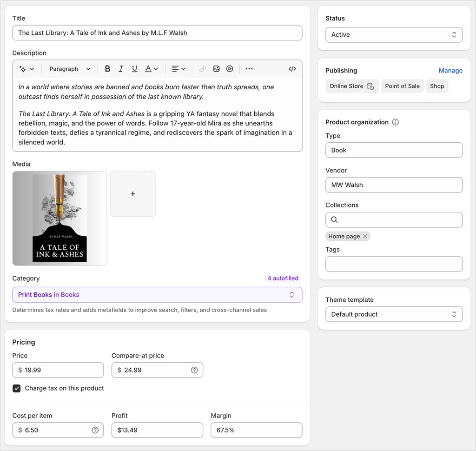Click the Tags input field
The image size is (476, 451).
point(394,264)
